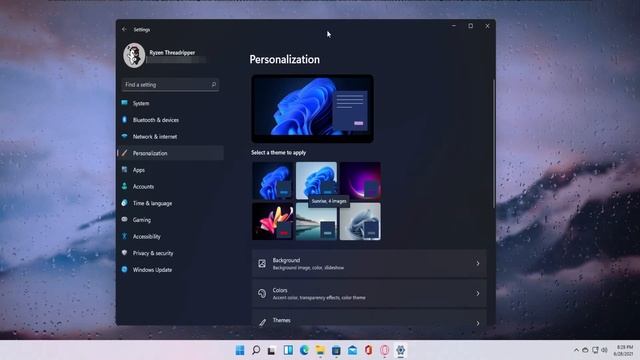The width and height of the screenshot is (640, 360).
Task: Apply the dark blue bloom theme
Action: click(x=272, y=180)
